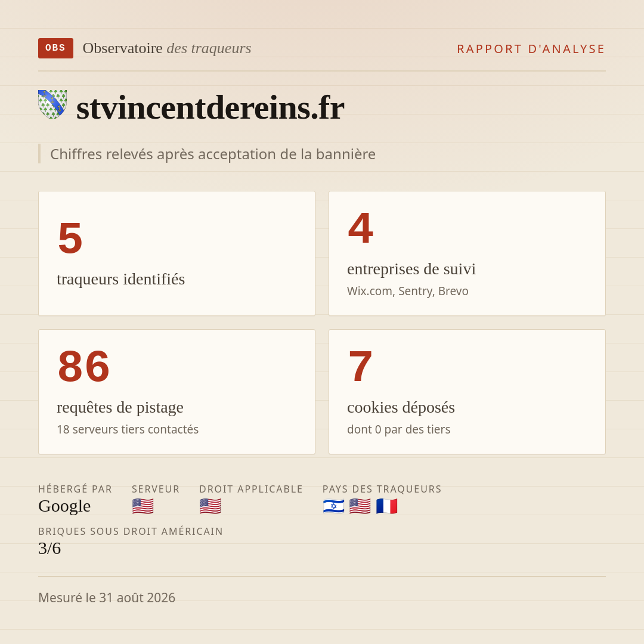Click the 'requêtes de pistage' label
This screenshot has width=644, height=644.
tap(120, 407)
